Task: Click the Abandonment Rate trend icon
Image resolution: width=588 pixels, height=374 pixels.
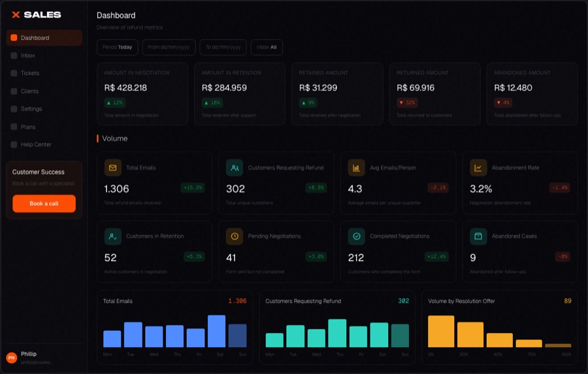Action: [x=478, y=168]
